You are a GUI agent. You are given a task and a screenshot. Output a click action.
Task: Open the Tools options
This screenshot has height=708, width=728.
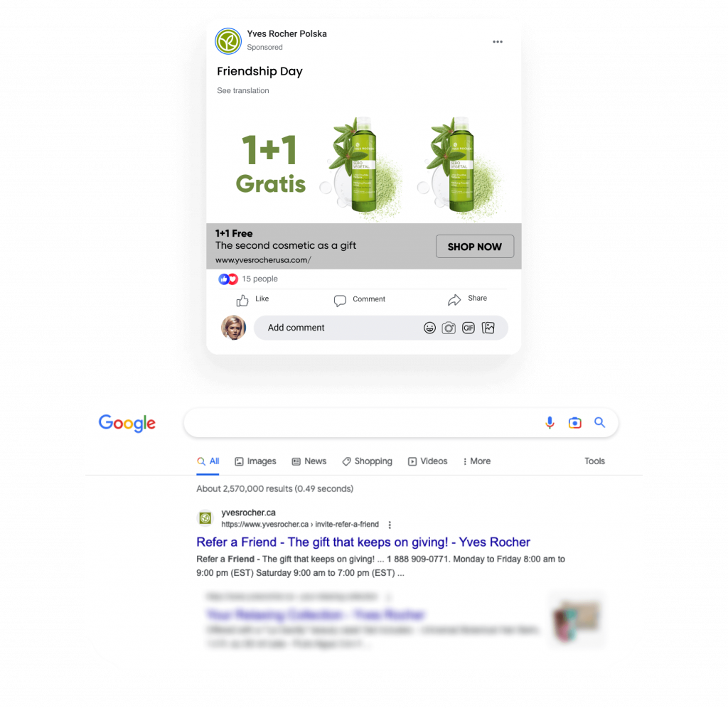coord(594,461)
